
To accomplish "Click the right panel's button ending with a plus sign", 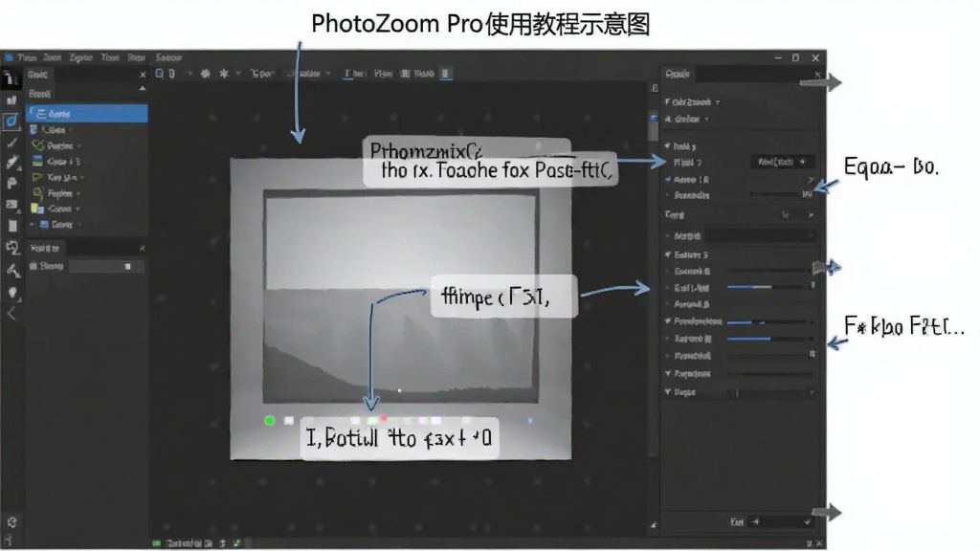I will pos(783,162).
